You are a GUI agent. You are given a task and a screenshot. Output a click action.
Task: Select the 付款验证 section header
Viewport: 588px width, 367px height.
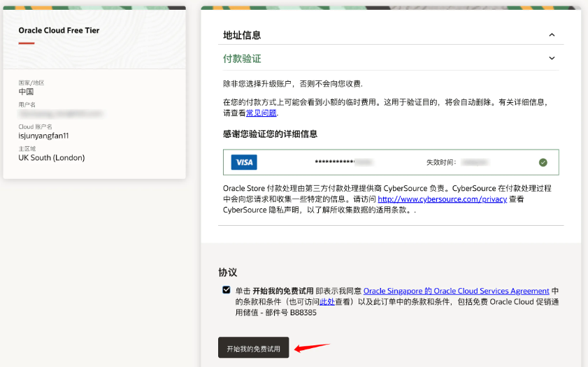242,59
